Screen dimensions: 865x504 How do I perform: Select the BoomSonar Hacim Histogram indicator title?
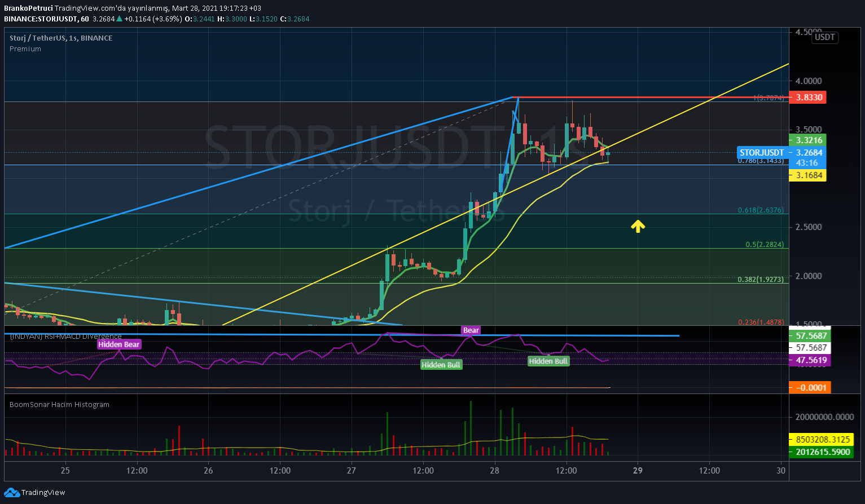[x=60, y=404]
